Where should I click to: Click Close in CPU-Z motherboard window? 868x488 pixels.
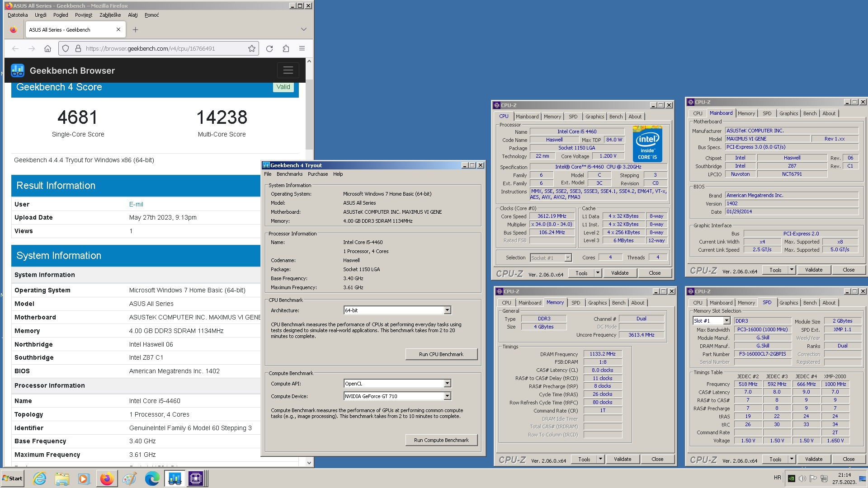click(x=849, y=270)
